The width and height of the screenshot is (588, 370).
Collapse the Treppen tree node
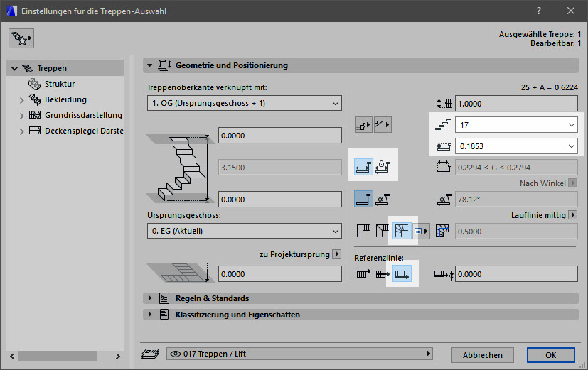click(15, 69)
